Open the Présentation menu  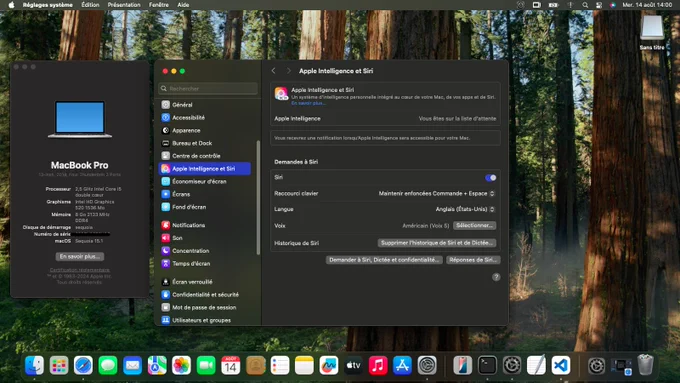coord(124,5)
